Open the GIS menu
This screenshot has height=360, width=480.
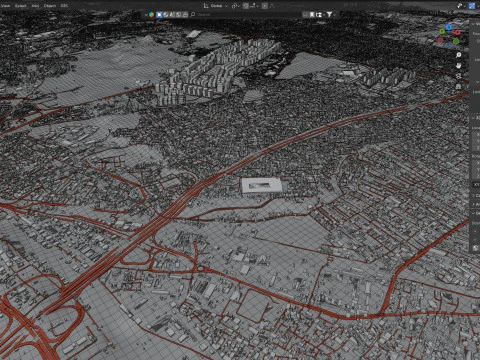pyautogui.click(x=64, y=6)
